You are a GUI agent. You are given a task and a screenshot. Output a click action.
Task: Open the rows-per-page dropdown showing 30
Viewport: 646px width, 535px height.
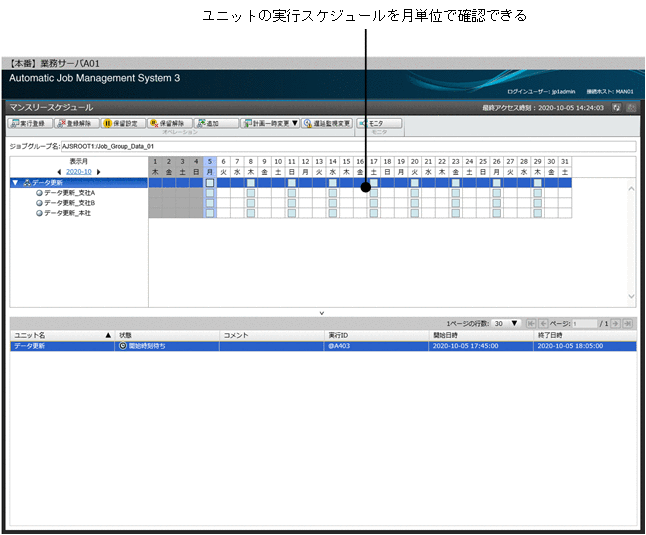pyautogui.click(x=508, y=323)
